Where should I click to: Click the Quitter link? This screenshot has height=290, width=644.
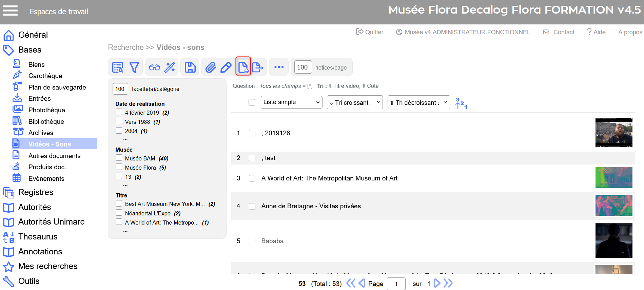pyautogui.click(x=370, y=32)
